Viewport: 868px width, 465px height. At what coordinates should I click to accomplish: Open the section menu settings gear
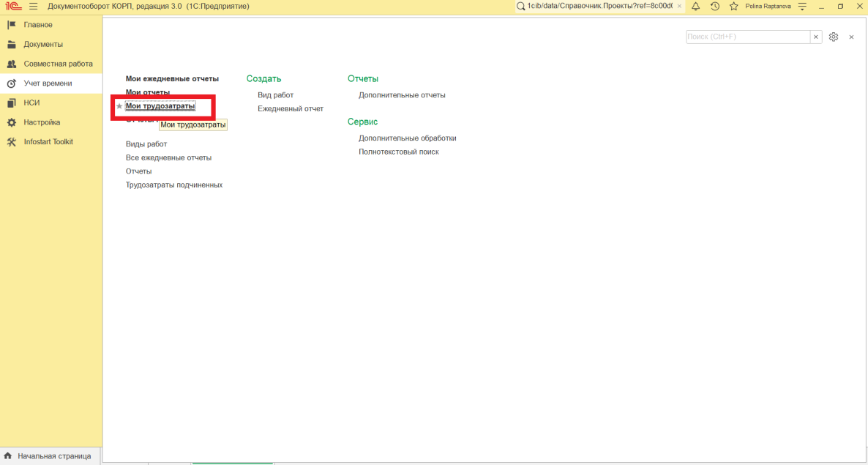[833, 37]
